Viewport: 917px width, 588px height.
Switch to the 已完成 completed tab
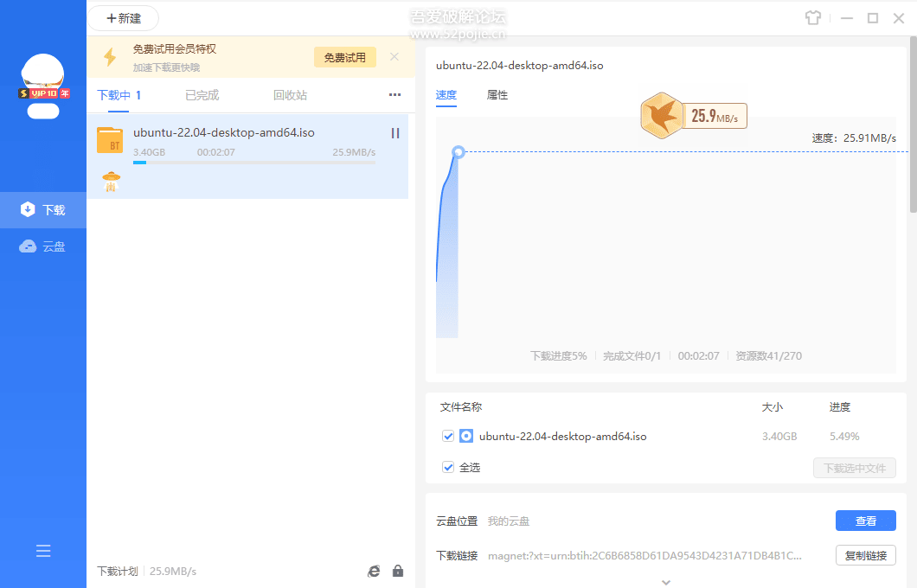point(202,95)
